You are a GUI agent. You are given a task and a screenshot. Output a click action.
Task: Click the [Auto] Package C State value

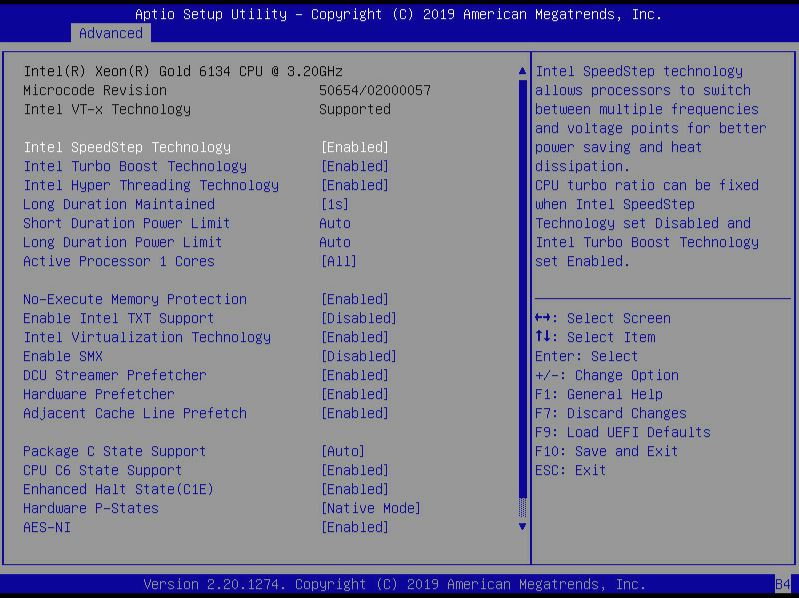(343, 451)
